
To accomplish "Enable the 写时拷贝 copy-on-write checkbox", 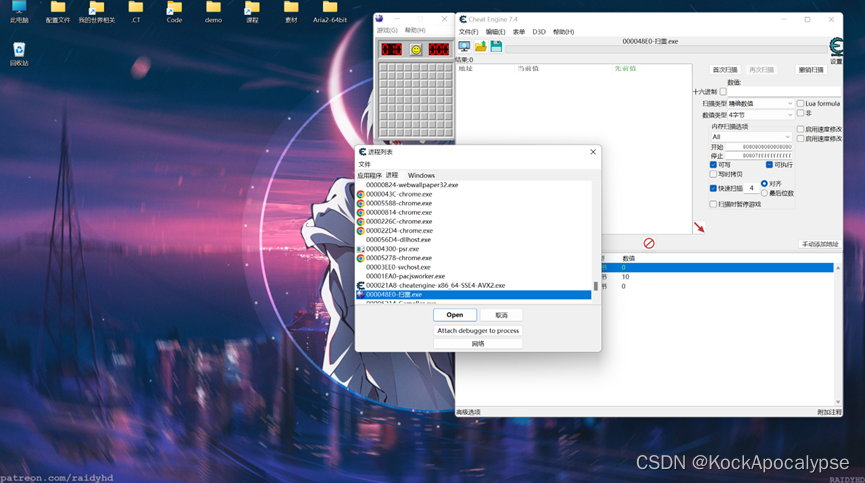I will pyautogui.click(x=713, y=174).
